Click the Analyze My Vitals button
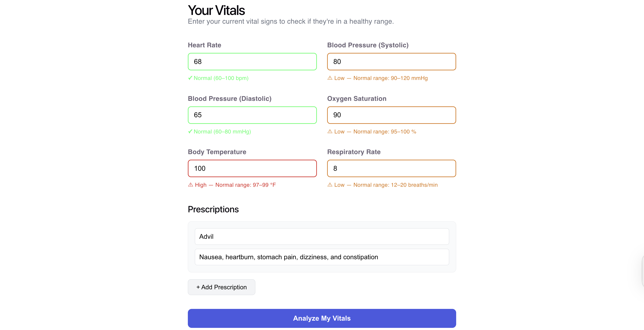Screen dimensions: 644x330 tap(322, 318)
